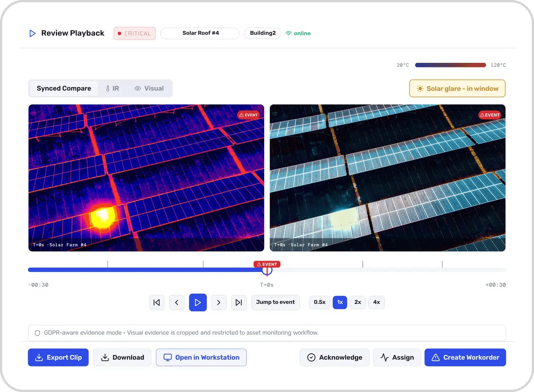Screen dimensions: 534x392
Task: Click the last timeline tick before +00:30
Action: pos(442,264)
